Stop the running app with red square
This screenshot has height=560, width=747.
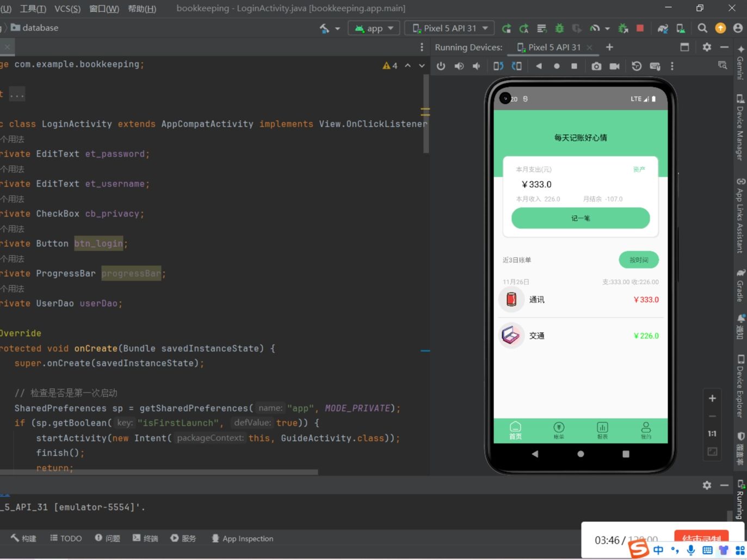[x=640, y=28]
